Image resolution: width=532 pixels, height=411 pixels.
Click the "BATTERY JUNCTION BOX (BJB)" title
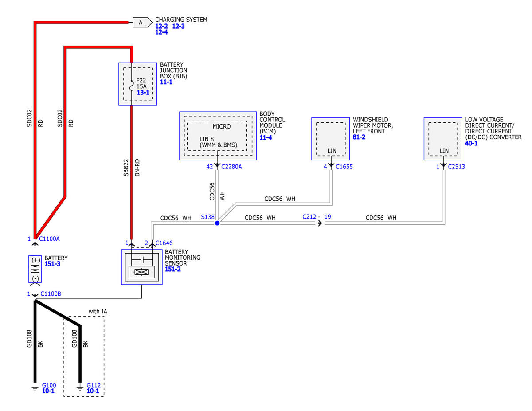click(x=174, y=70)
